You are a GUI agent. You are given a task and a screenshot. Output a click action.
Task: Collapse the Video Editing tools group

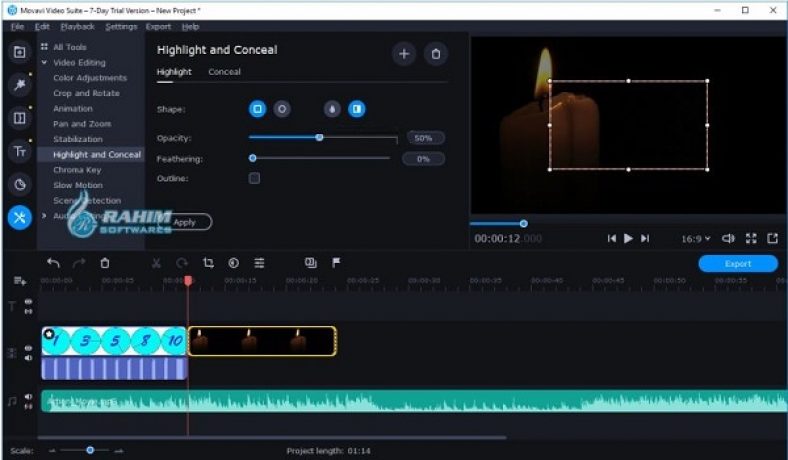click(44, 62)
